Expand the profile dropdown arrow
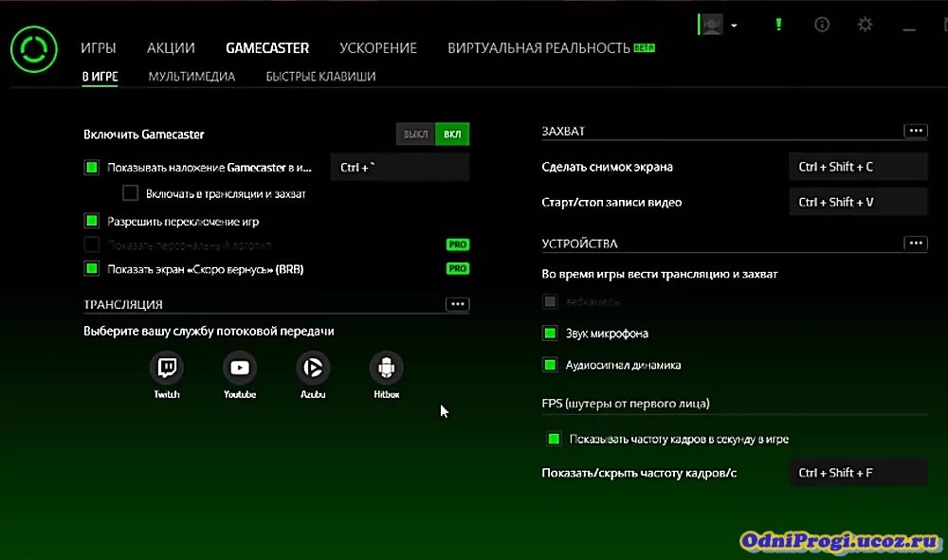948x560 pixels. point(734,26)
